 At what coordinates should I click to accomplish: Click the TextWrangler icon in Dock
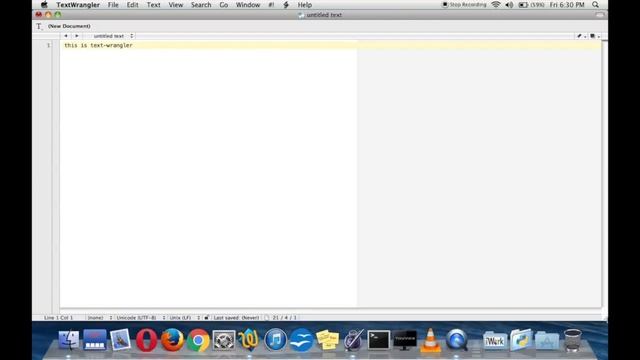click(x=249, y=340)
